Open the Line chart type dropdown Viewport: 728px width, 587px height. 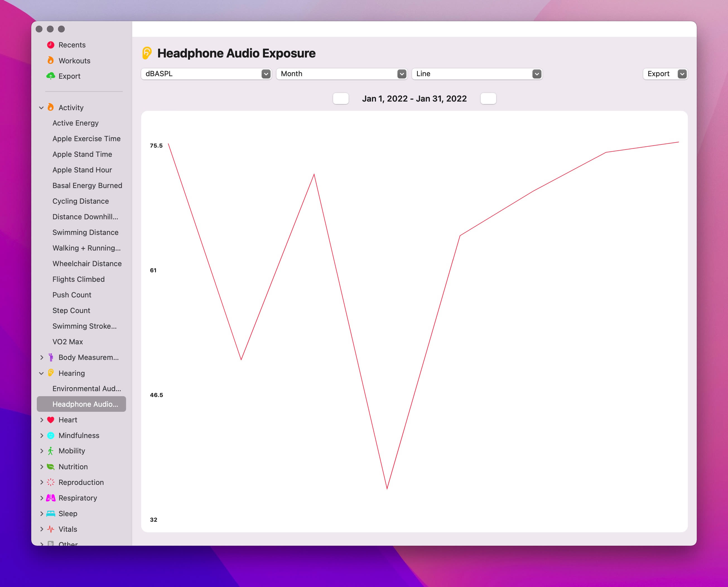[477, 74]
